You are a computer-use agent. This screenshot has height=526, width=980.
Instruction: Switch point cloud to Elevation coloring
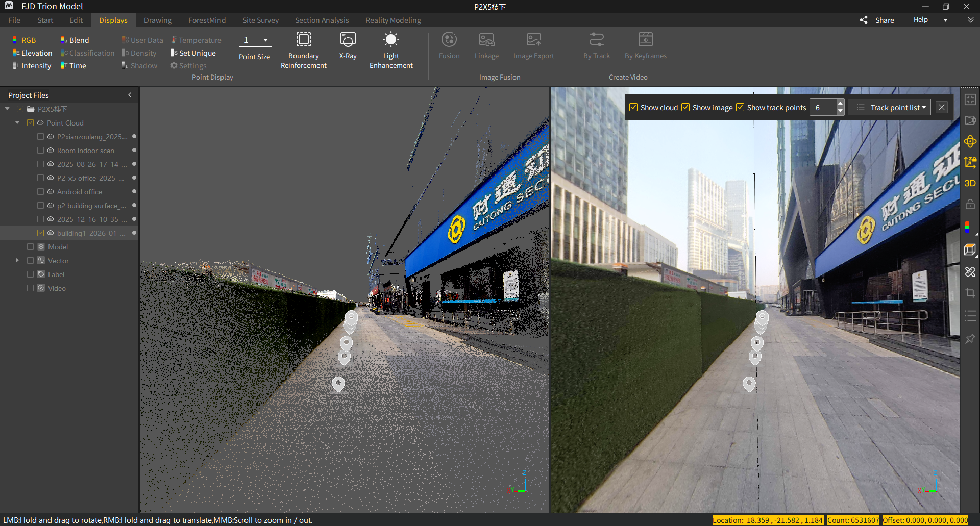click(x=32, y=53)
